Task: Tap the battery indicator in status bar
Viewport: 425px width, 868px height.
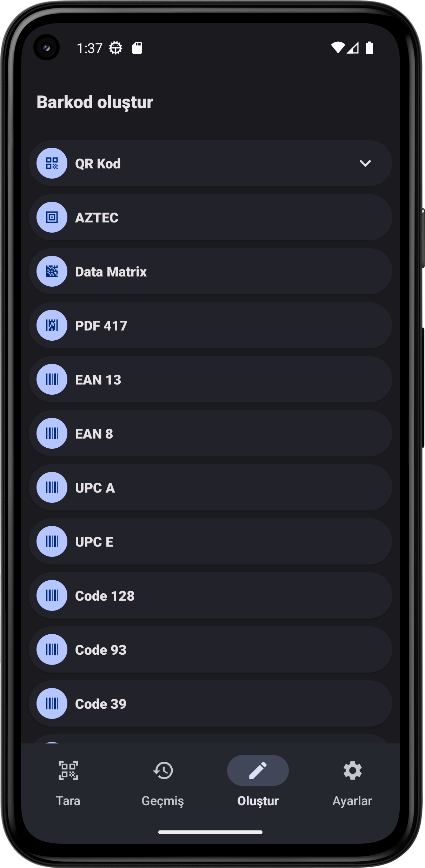Action: pos(369,48)
